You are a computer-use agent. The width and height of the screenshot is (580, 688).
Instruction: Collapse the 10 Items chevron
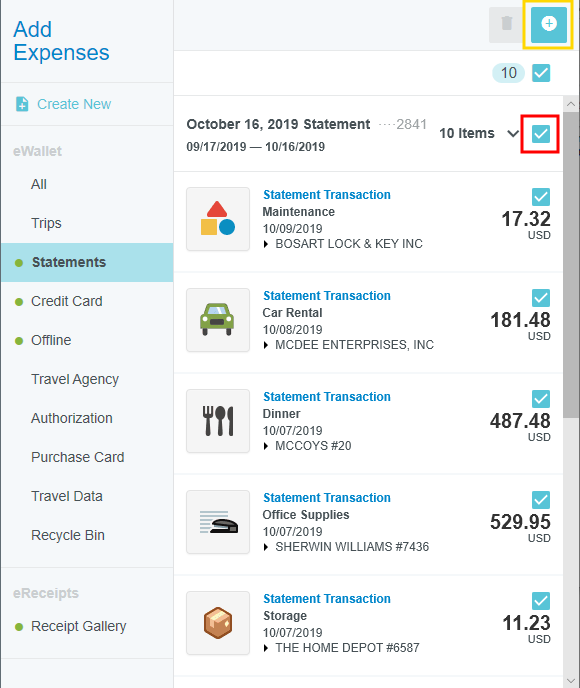click(512, 133)
